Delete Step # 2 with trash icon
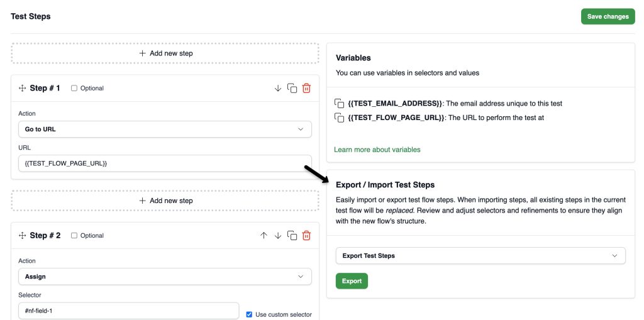 pos(306,235)
